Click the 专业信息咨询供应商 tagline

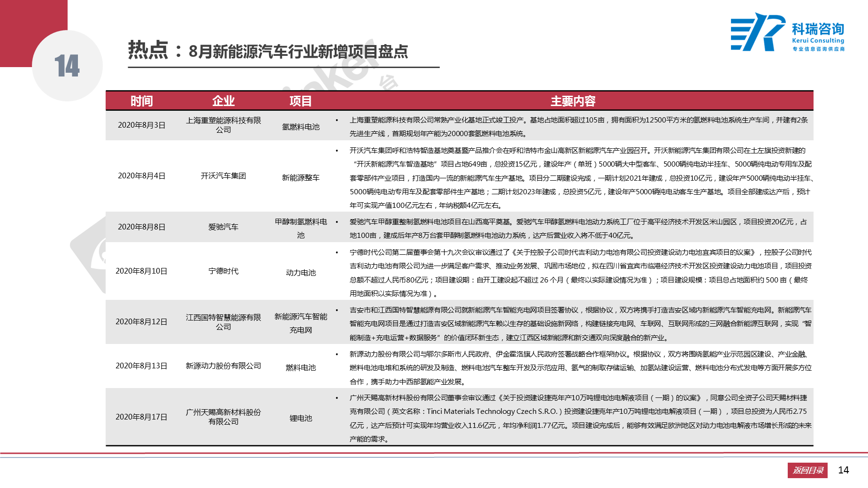(x=818, y=49)
